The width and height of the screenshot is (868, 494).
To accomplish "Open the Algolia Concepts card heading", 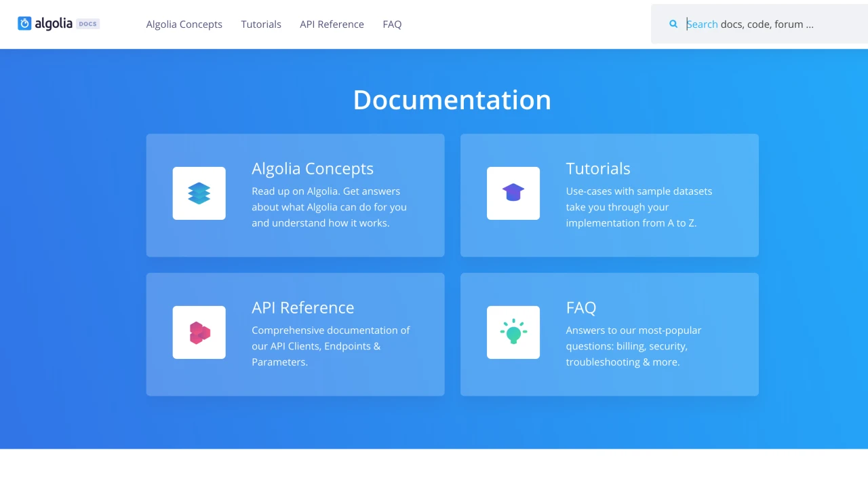I will 313,168.
